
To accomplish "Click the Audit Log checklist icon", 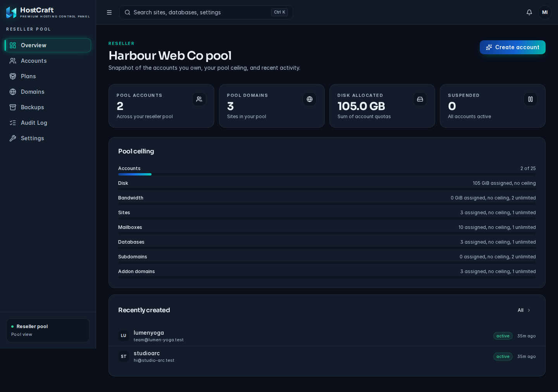I will [x=13, y=123].
